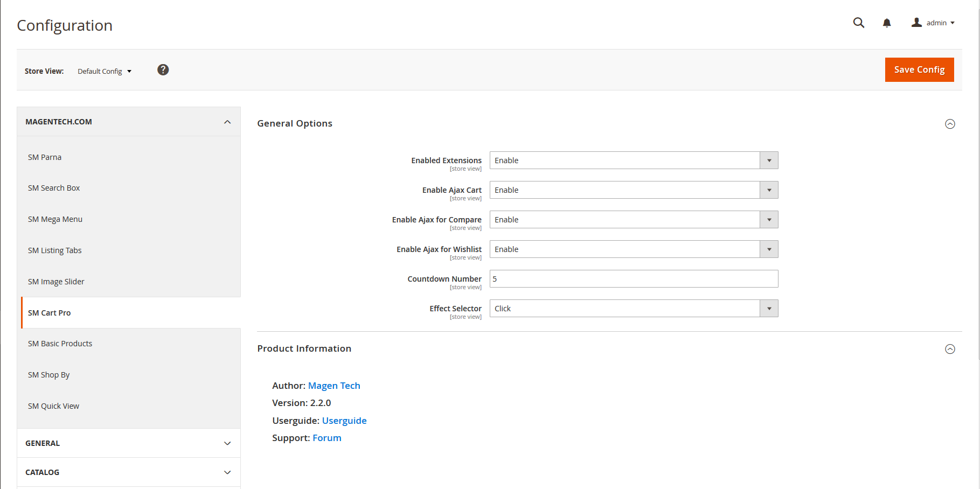This screenshot has height=489, width=980.
Task: Collapse Product Information fieldset
Action: [x=950, y=349]
